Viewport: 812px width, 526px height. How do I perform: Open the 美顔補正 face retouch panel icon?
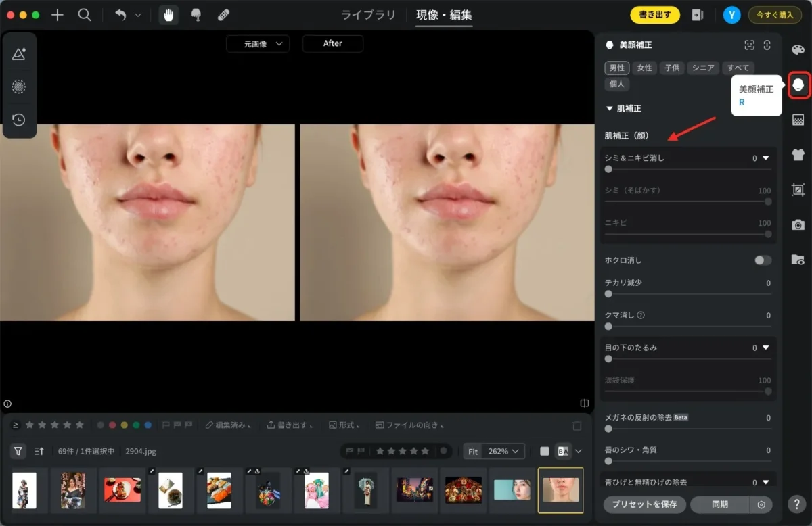click(x=799, y=85)
